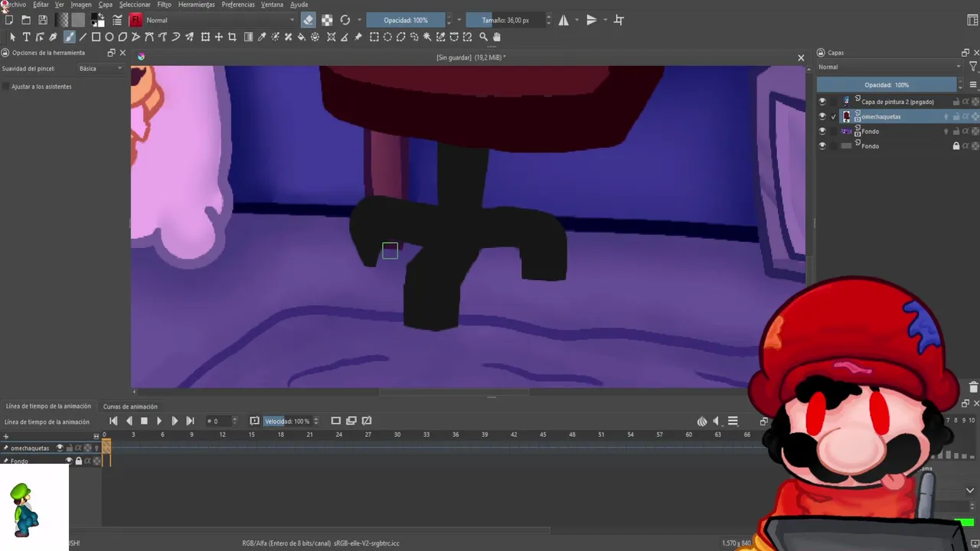Toggle horizontal mirror mode
980x551 pixels.
(x=563, y=20)
